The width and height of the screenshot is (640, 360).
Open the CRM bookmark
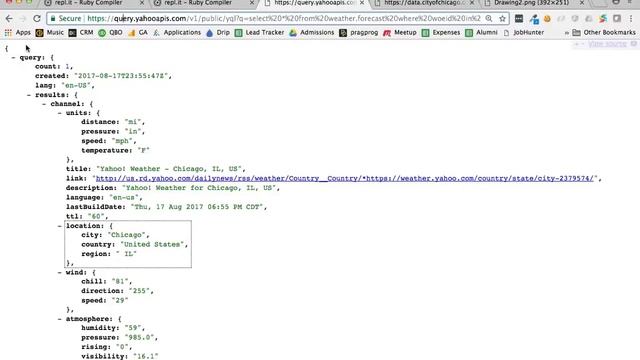coord(81,33)
